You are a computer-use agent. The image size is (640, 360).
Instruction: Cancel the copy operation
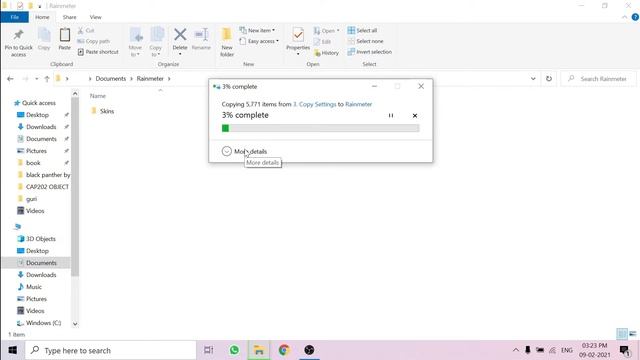pyautogui.click(x=415, y=116)
